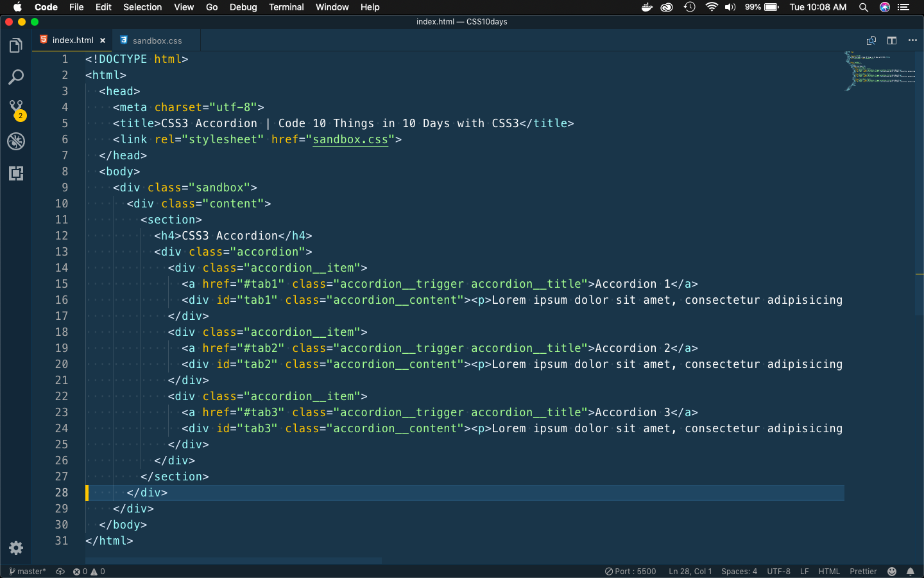Follow the sandbox.css href link
The image size is (924, 578).
pyautogui.click(x=350, y=139)
